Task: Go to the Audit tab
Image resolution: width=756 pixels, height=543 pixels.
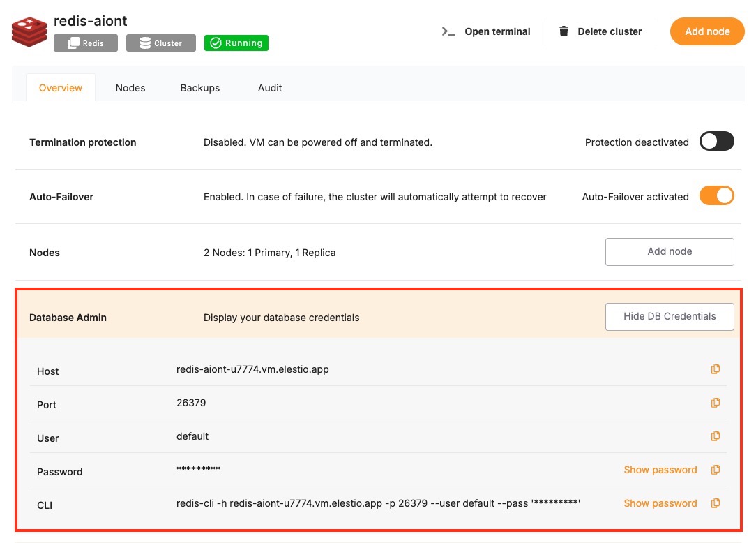Action: [270, 88]
